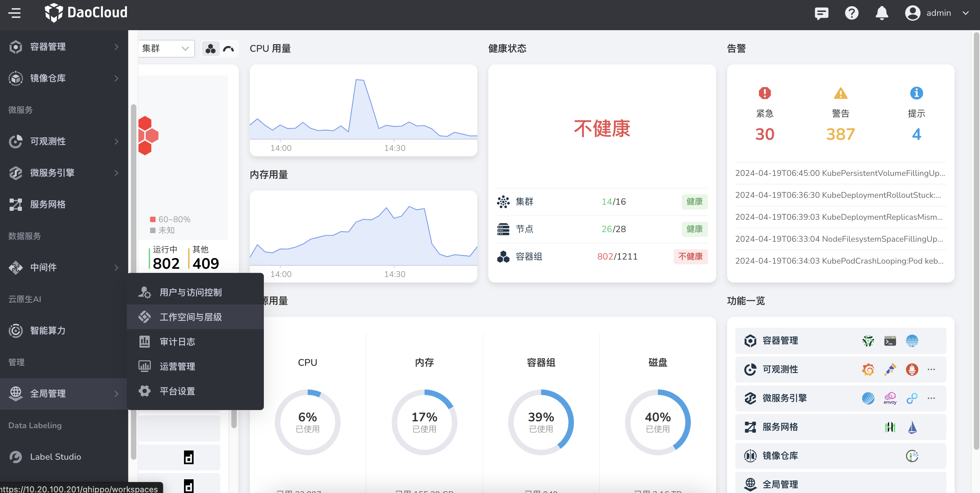The height and width of the screenshot is (493, 980).
Task: Open the KubePersistentVolumeFillingUp alert entry
Action: tap(839, 173)
